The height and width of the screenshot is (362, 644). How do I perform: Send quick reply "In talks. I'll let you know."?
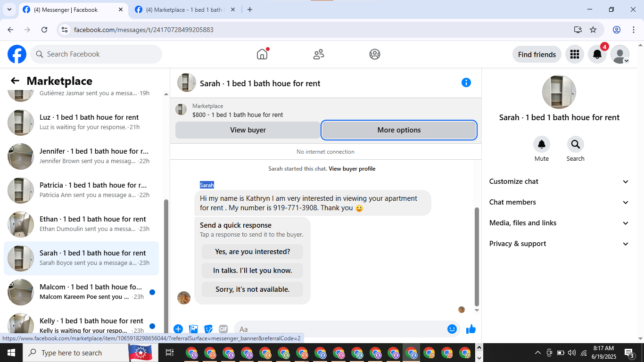point(252,271)
